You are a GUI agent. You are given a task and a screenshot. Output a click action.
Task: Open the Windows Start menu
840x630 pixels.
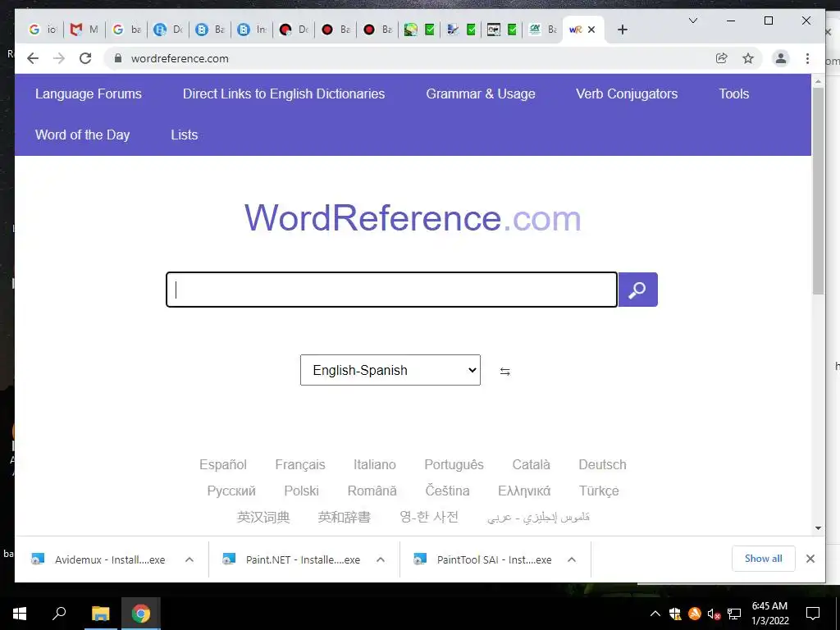point(20,614)
